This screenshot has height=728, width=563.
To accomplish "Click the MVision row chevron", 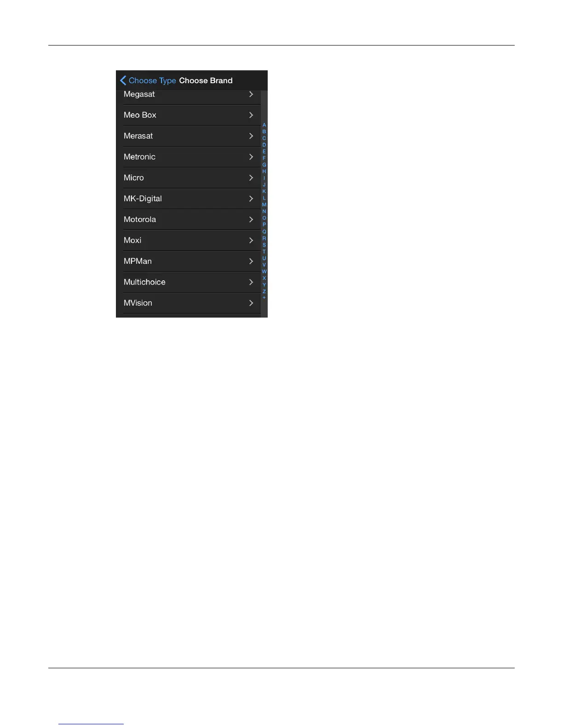I will pos(251,303).
